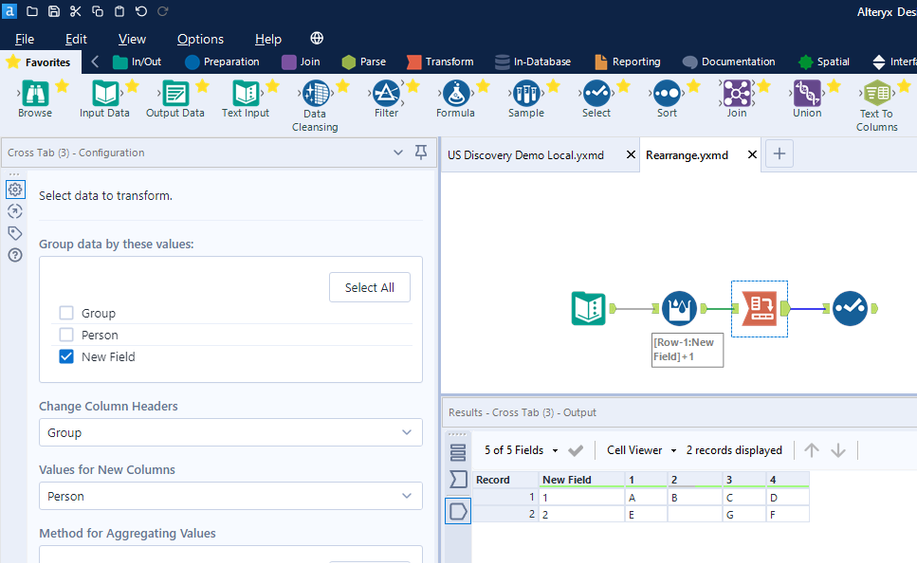Viewport: 917px width, 563px height.
Task: Open the Annotation tag icon
Action: pos(15,233)
